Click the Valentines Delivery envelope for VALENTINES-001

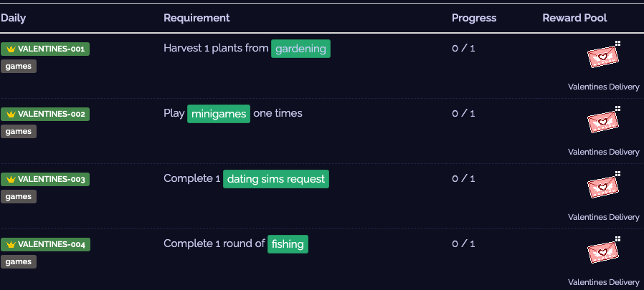603,56
